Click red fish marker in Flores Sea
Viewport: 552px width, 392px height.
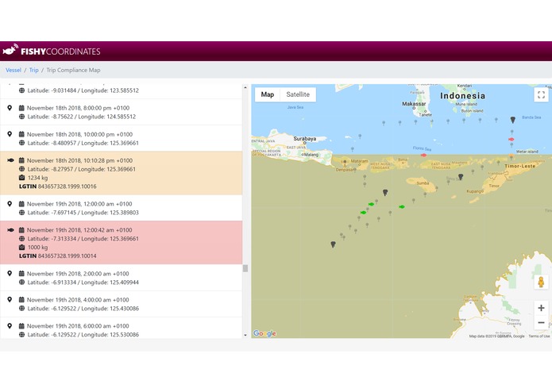(x=423, y=155)
